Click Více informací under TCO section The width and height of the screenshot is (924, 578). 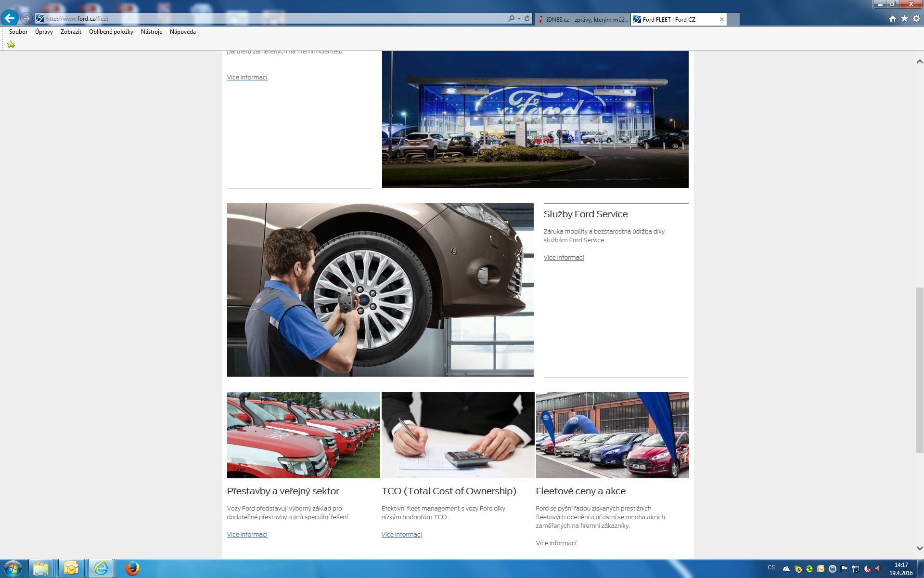(x=401, y=535)
